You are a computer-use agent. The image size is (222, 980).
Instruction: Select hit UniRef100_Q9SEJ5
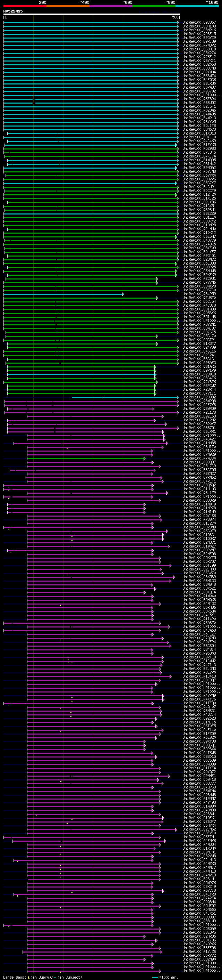pos(199,34)
